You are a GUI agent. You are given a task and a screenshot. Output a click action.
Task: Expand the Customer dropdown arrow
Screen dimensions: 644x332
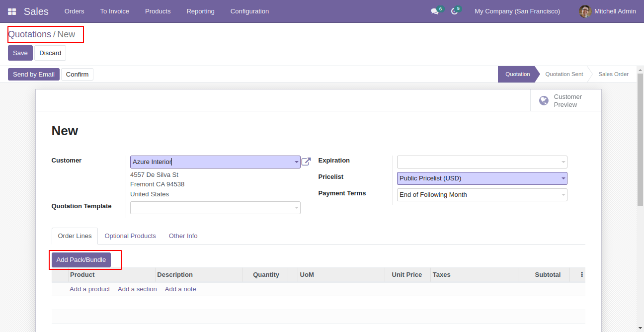pos(296,162)
